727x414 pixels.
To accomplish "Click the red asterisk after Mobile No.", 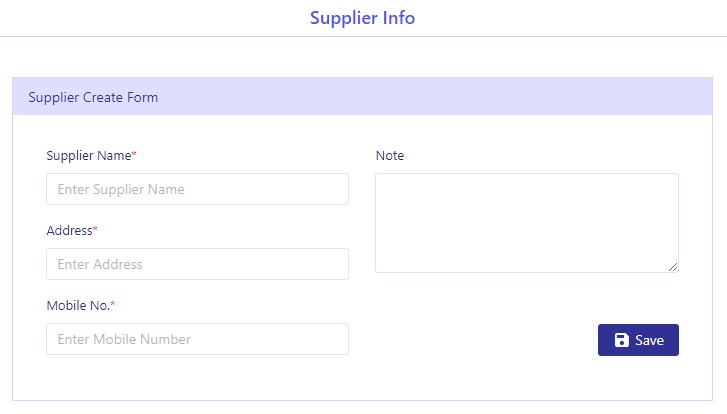I will (x=113, y=304).
